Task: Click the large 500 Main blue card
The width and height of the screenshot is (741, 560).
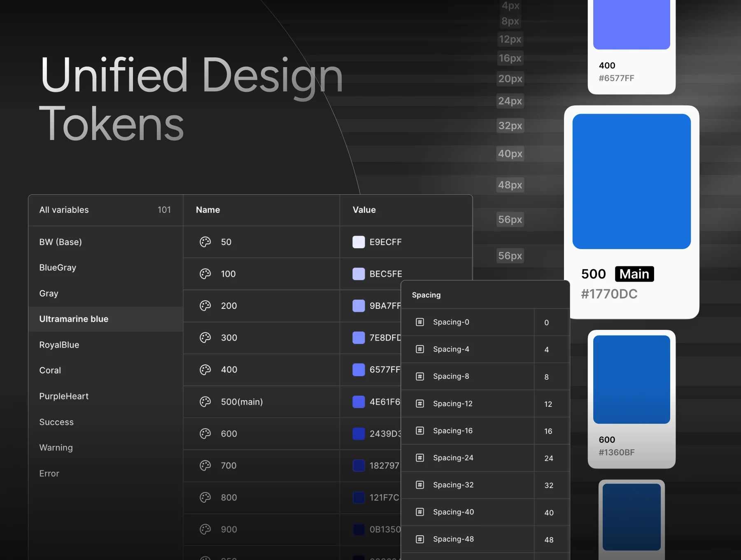Action: pos(631,212)
